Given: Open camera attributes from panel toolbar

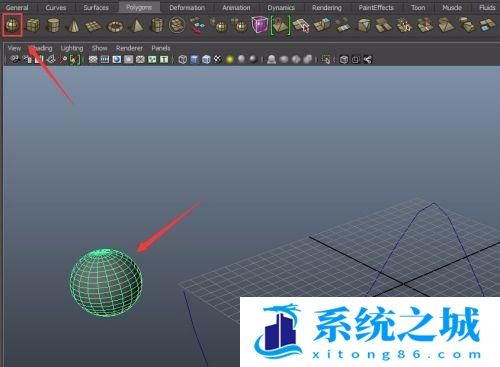Looking at the screenshot, I should (27, 59).
